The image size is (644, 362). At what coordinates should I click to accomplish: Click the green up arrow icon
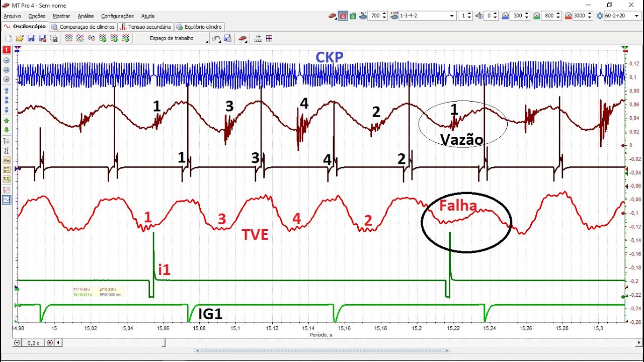[7, 121]
